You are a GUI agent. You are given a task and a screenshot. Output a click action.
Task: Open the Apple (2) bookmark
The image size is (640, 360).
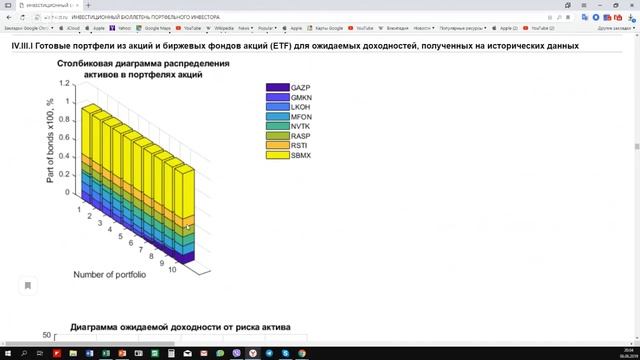(505, 28)
